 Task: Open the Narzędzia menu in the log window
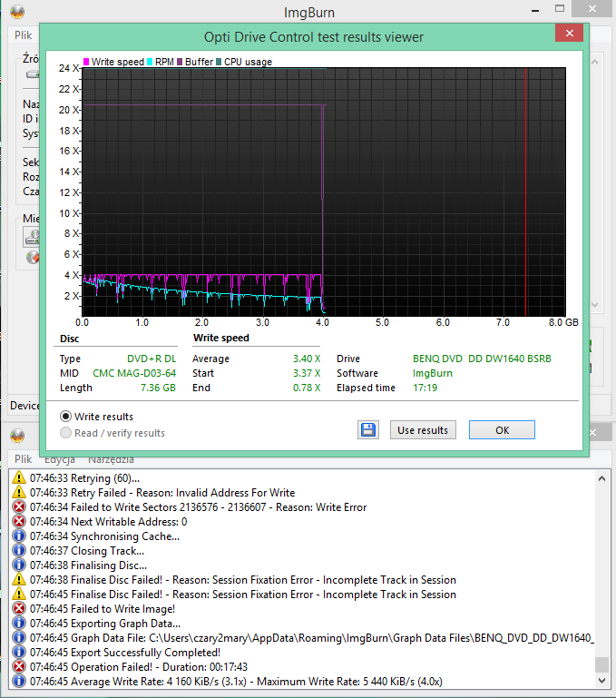tap(111, 460)
